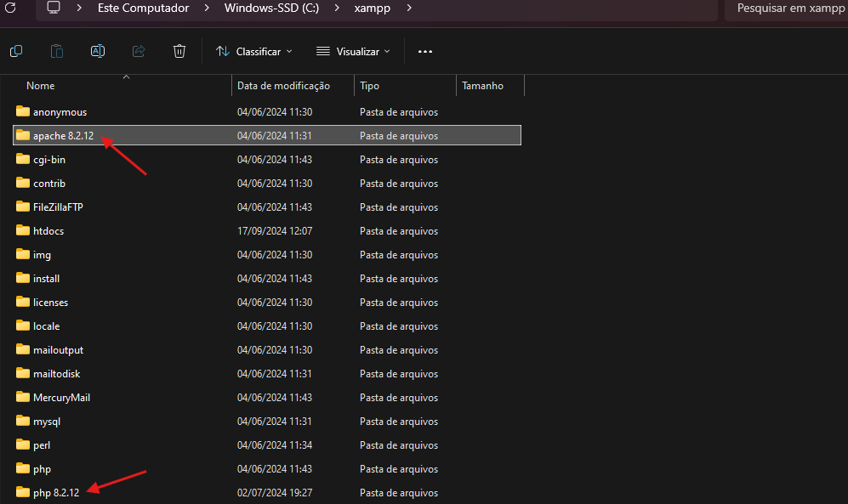The image size is (848, 504).
Task: Click the refresh icon in address bar
Action: pyautogui.click(x=11, y=8)
